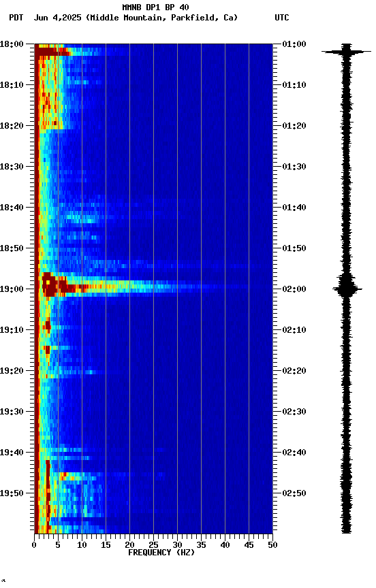The width and height of the screenshot is (376, 588).
Task: Click the 19:00 PDT time label
Action: tap(12, 289)
